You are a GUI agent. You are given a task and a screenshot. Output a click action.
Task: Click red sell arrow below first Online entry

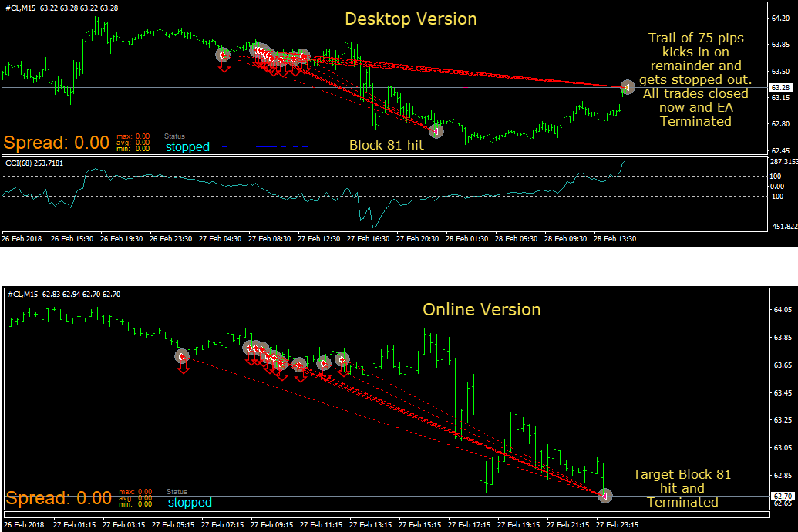184,368
